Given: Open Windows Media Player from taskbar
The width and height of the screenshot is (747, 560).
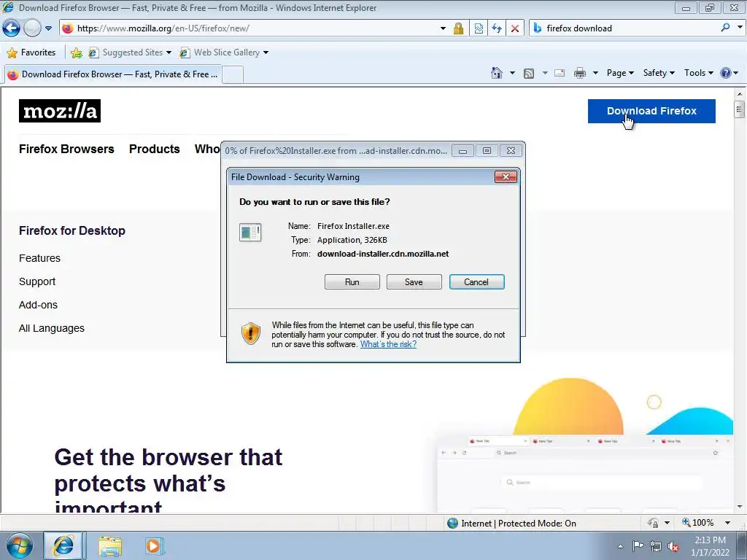Looking at the screenshot, I should (x=154, y=545).
